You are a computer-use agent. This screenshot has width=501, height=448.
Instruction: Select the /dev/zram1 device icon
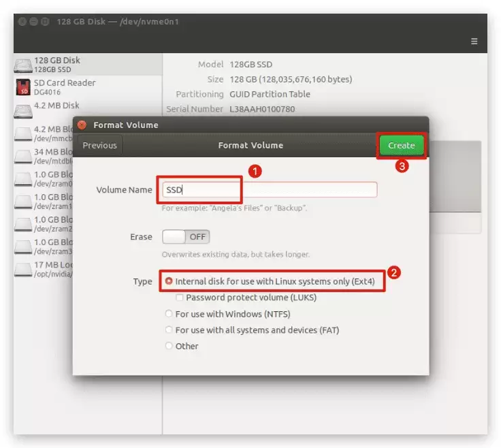(x=23, y=202)
